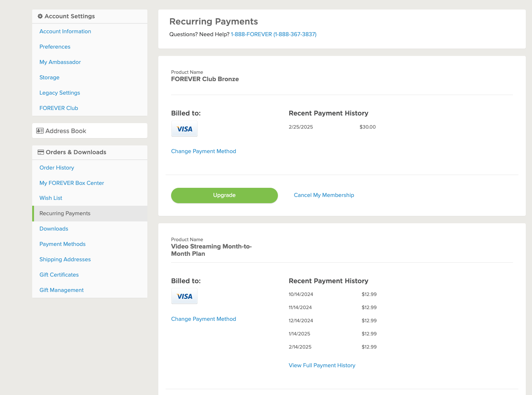Open Gift Management
The width and height of the screenshot is (532, 395).
61,290
